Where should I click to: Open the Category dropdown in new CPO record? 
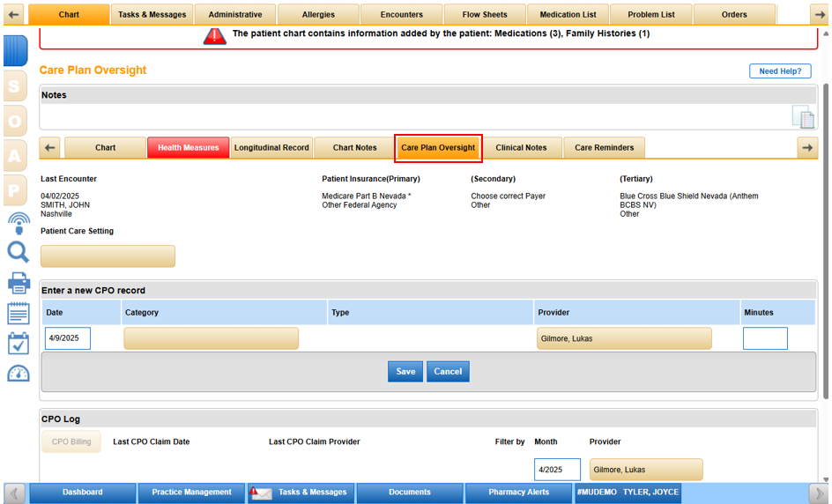[211, 338]
